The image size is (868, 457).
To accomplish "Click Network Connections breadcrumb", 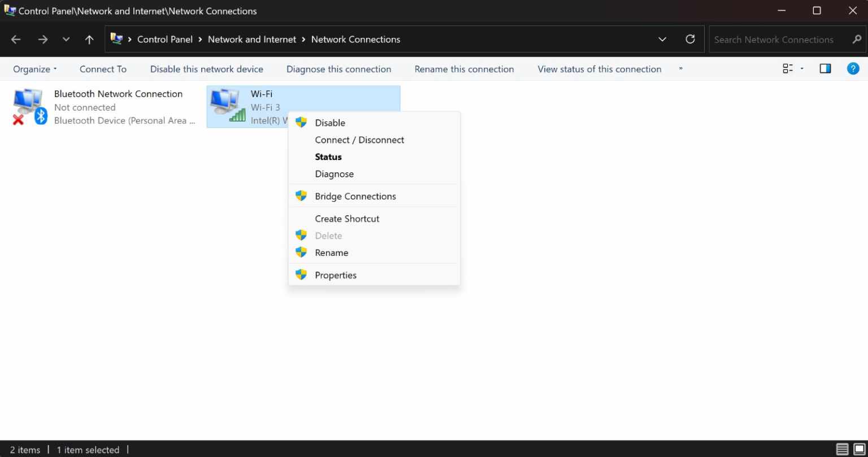I will tap(355, 40).
